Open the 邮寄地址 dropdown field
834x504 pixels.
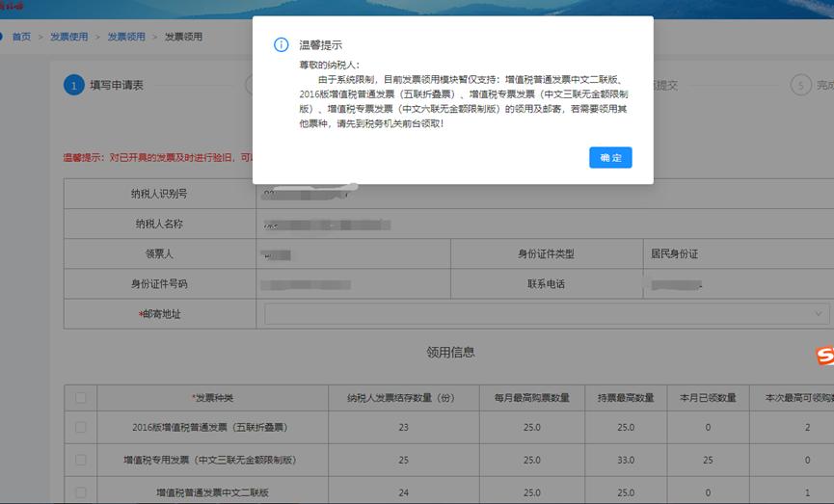pos(547,313)
